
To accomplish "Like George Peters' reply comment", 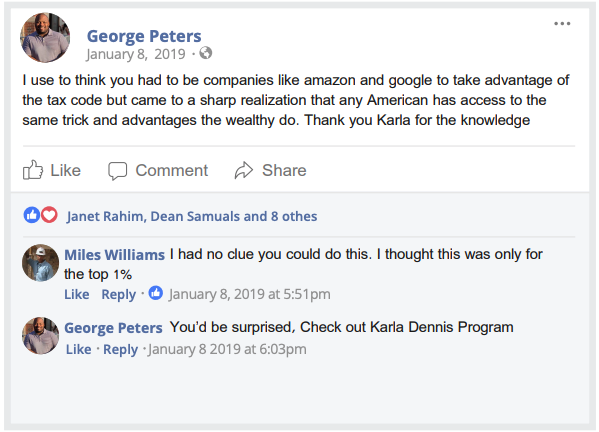I will [x=78, y=349].
